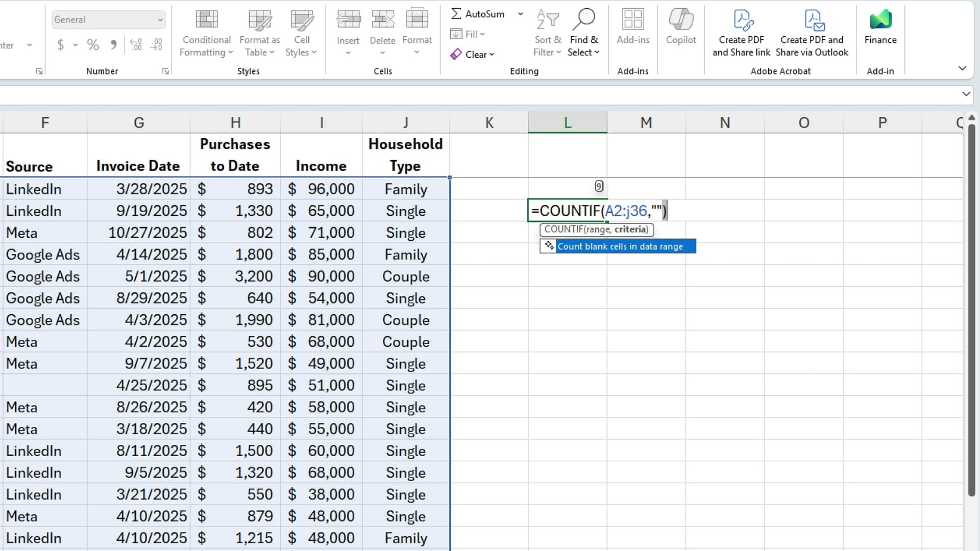Click Create PDF and Share link
Image resolution: width=980 pixels, height=551 pixels.
pyautogui.click(x=741, y=31)
